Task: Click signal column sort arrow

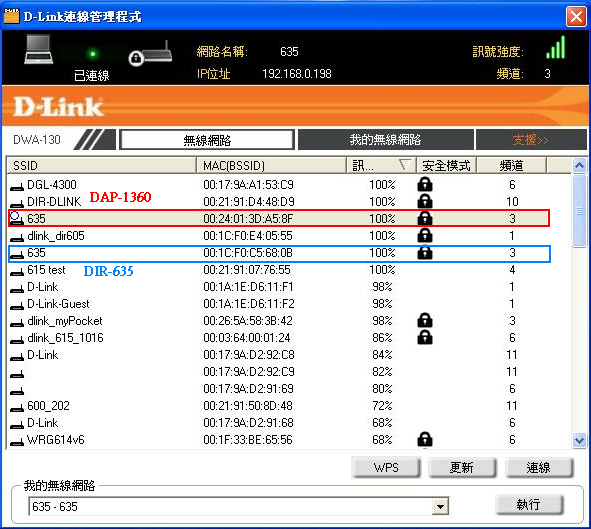Action: click(405, 165)
